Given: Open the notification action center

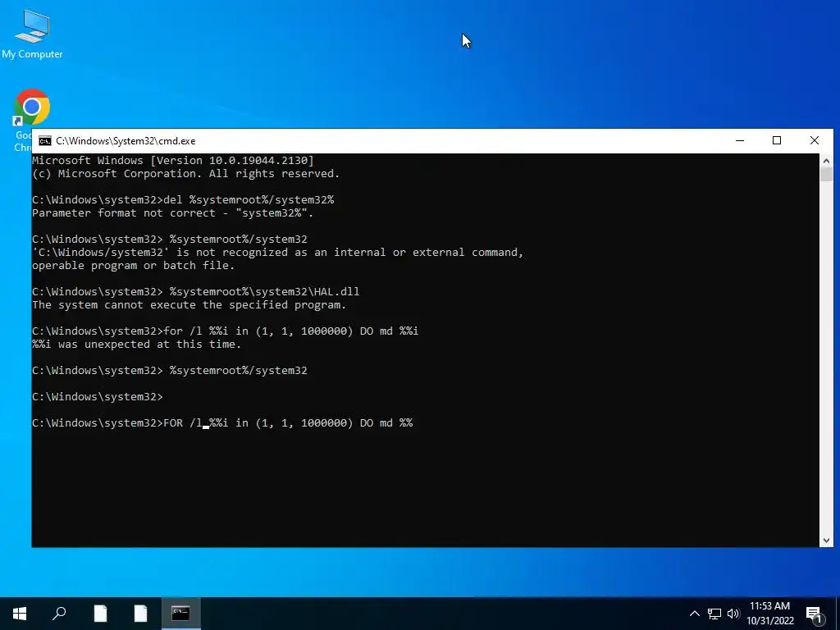Looking at the screenshot, I should (x=813, y=614).
